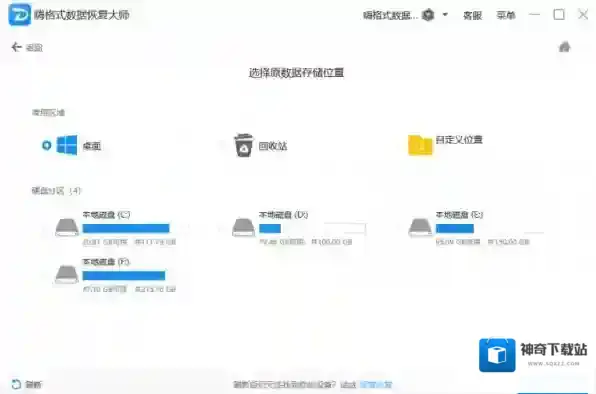Viewport: 596px width, 394px height.
Task: Click the 刷新 refresh label
Action: (x=33, y=385)
